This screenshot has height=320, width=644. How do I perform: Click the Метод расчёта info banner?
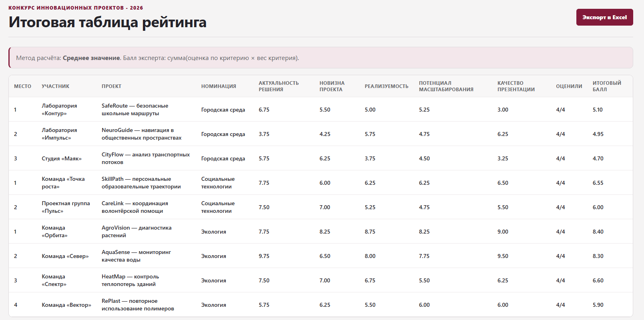point(321,58)
